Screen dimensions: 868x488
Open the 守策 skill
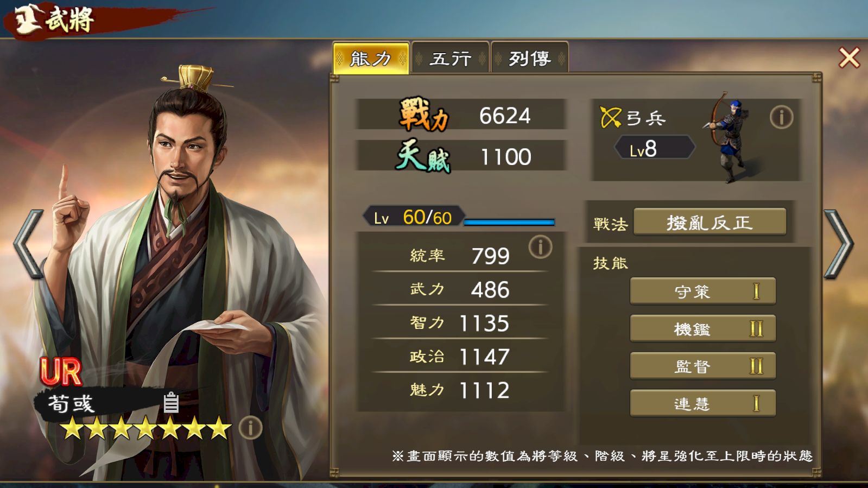tap(702, 291)
